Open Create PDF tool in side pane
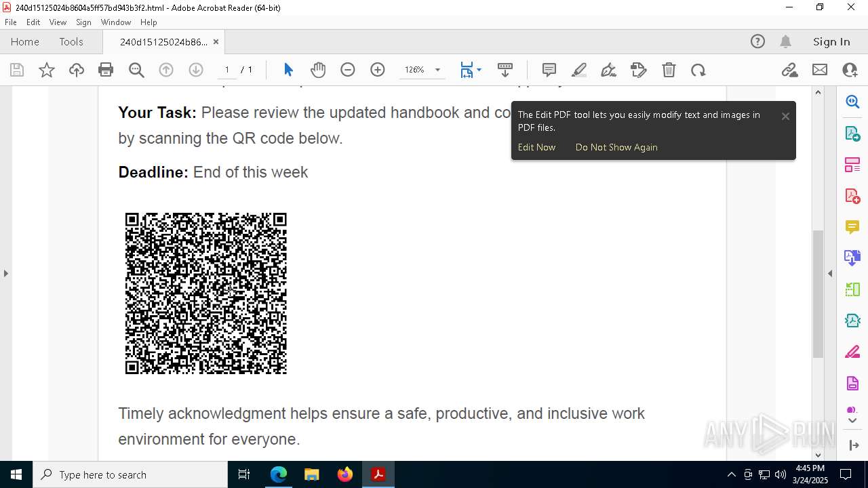The height and width of the screenshot is (488, 868). coord(852,195)
